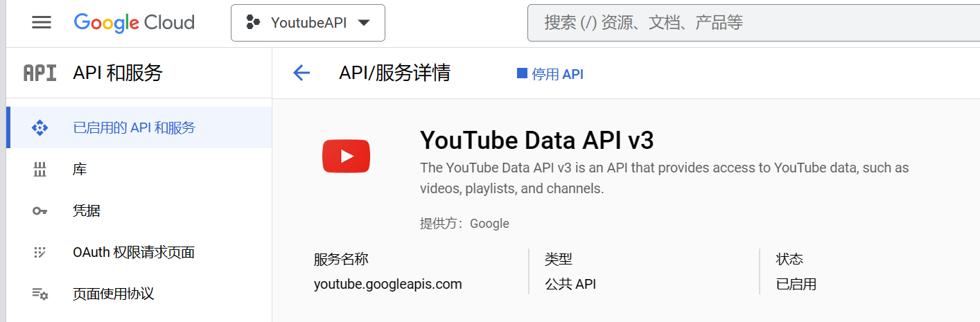Click the '服务名称' label
This screenshot has height=322, width=980.
pos(341,259)
